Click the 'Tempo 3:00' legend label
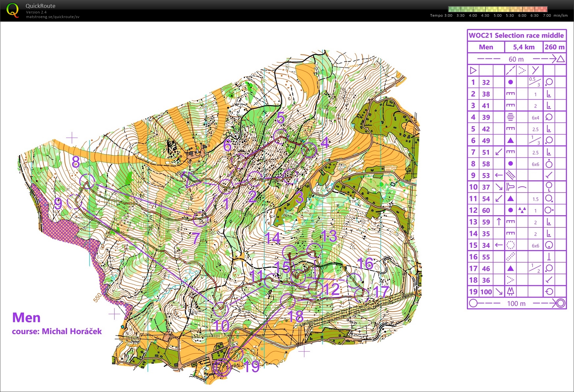 441,15
